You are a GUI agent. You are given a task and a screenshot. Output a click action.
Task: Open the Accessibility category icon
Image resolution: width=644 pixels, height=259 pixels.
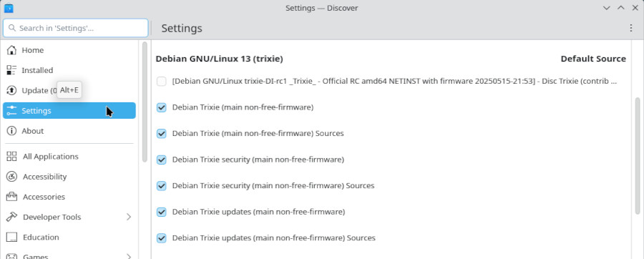[12, 177]
